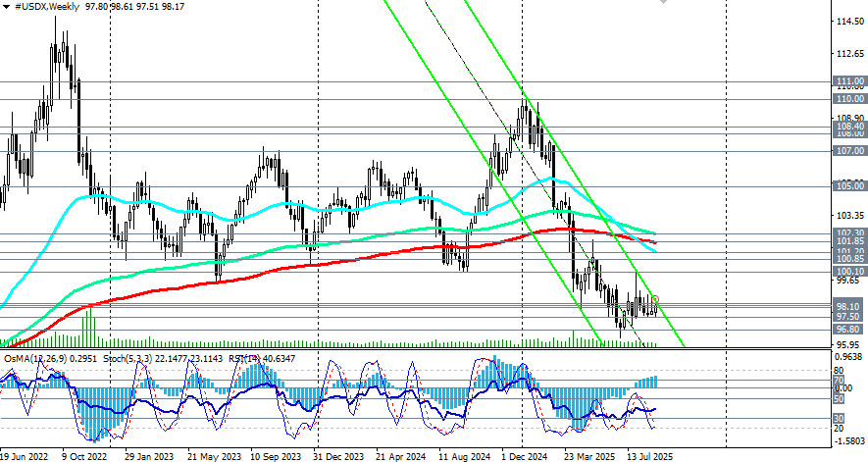Click the 21 Apr 2024 date label
868x462 pixels.
[401, 456]
